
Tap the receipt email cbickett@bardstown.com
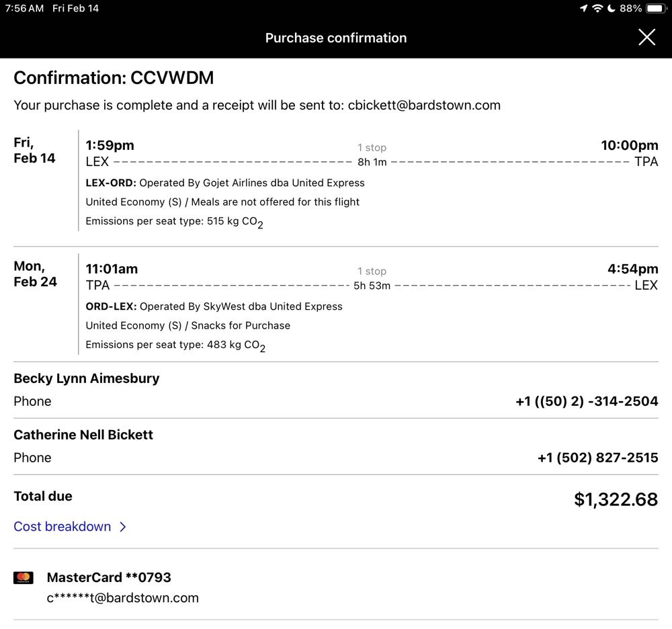pyautogui.click(x=424, y=106)
